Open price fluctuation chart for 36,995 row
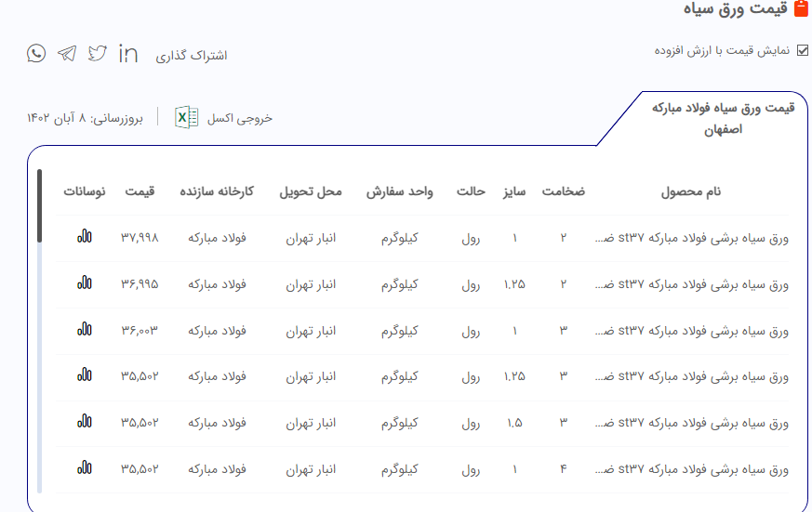The width and height of the screenshot is (812, 512). (85, 282)
